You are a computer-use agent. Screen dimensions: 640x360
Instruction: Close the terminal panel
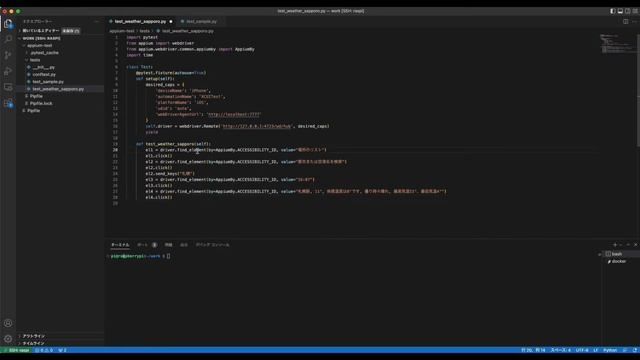tap(636, 244)
